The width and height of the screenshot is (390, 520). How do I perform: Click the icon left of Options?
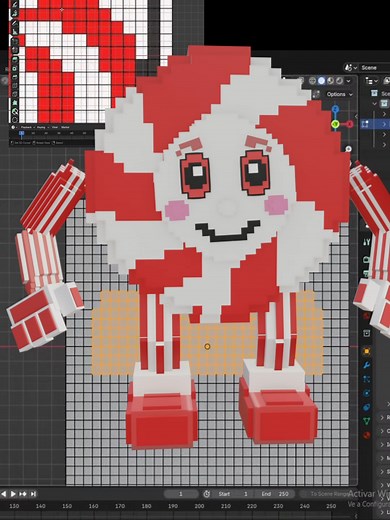[x=316, y=94]
